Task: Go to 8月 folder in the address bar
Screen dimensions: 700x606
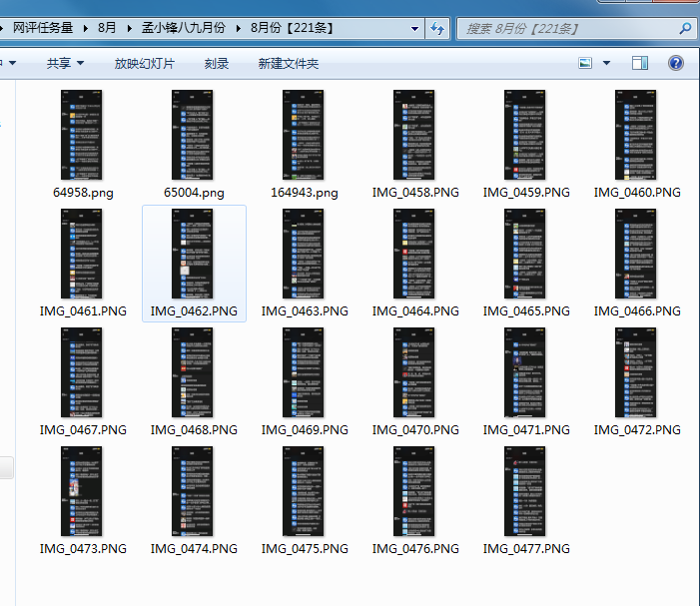Action: point(107,28)
